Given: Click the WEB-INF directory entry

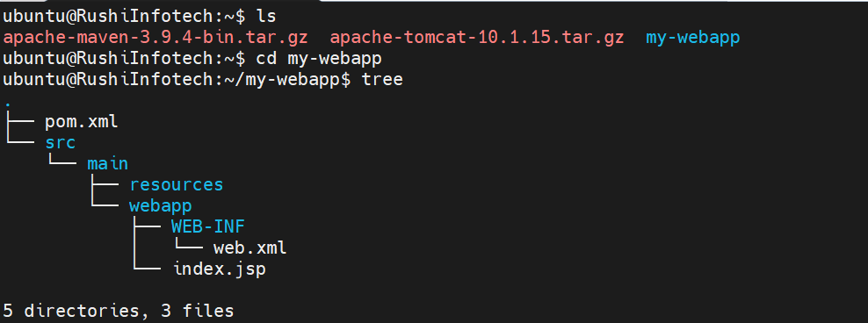Looking at the screenshot, I should [x=207, y=226].
